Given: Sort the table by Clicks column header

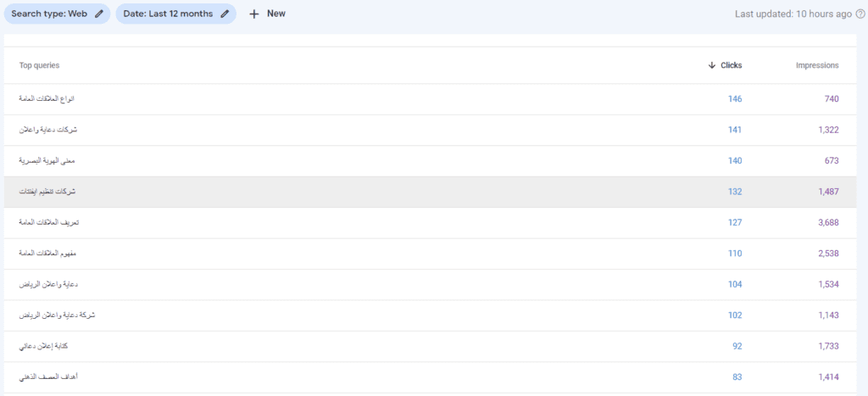Looking at the screenshot, I should tap(726, 65).
